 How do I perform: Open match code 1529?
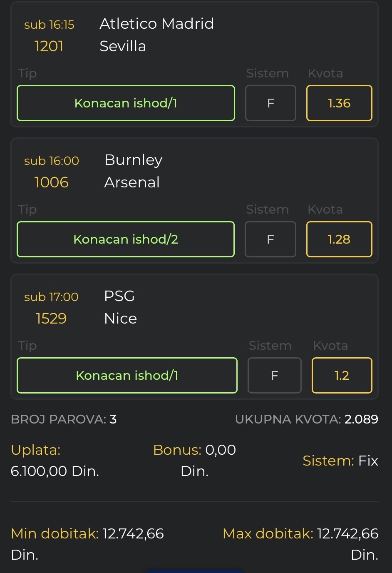click(x=51, y=319)
